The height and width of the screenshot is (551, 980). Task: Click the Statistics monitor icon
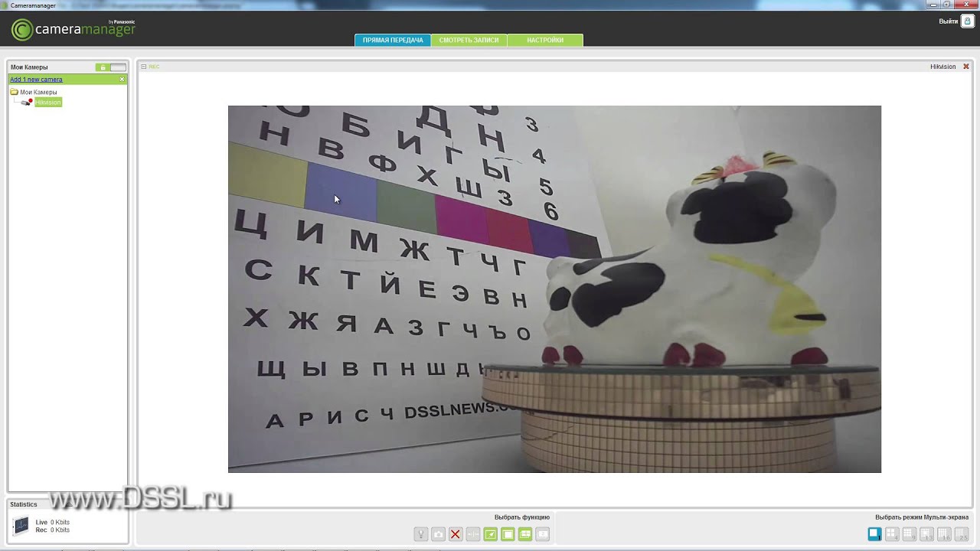tap(21, 526)
